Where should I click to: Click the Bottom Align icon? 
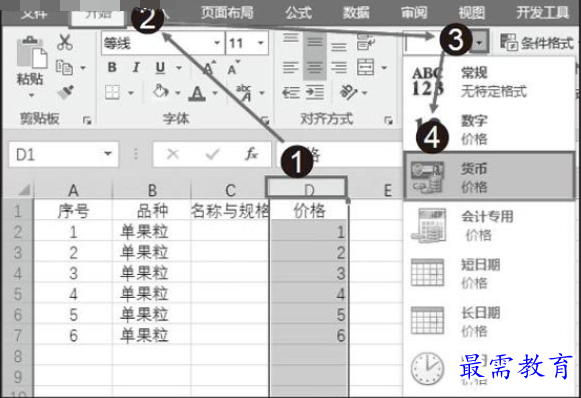[339, 47]
